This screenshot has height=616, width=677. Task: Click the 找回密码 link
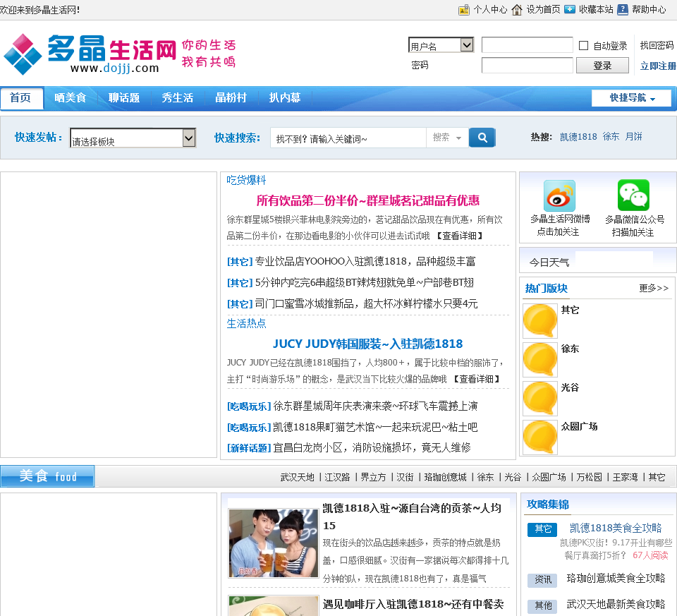657,45
